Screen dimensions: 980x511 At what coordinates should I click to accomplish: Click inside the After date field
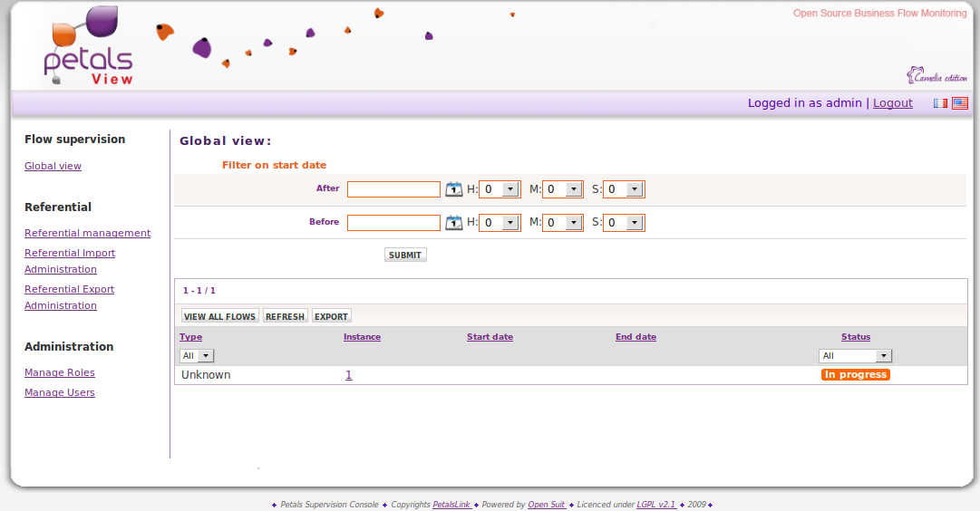[393, 189]
